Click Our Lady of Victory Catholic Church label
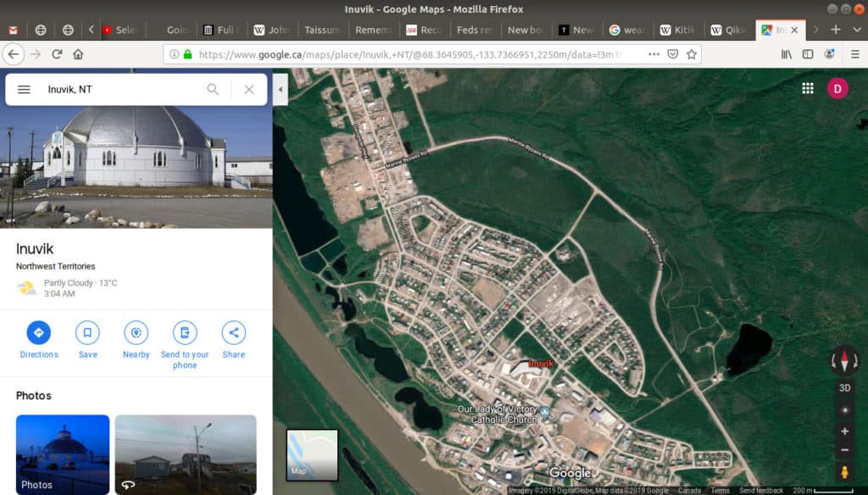 pos(497,414)
